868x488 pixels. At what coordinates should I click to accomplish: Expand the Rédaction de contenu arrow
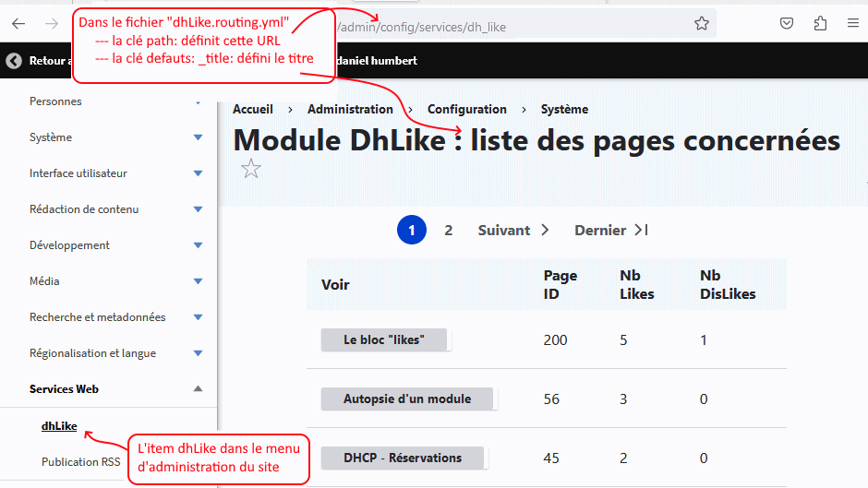(x=199, y=209)
